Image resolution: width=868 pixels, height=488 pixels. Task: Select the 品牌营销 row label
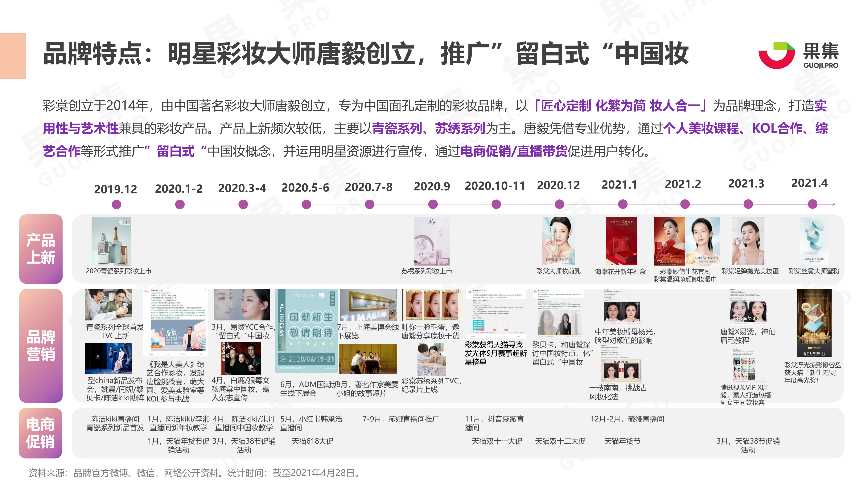point(41,345)
